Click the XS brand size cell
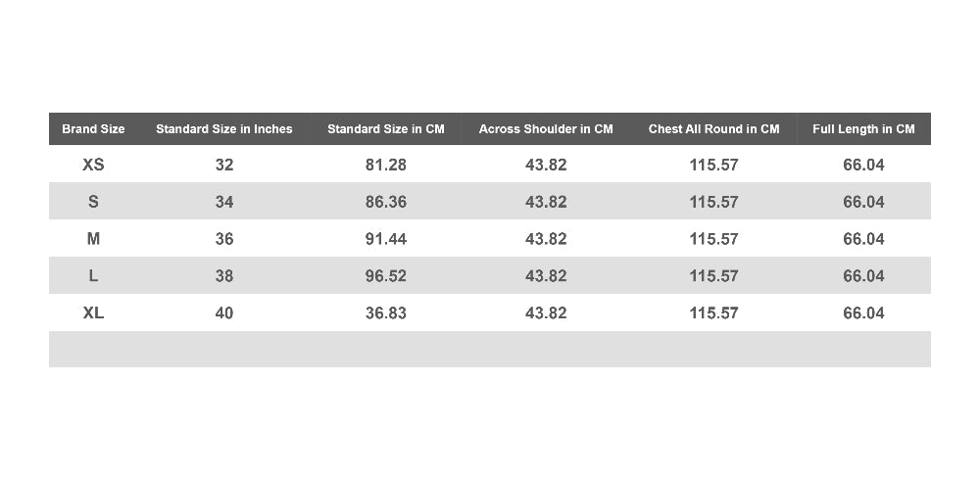The height and width of the screenshot is (480, 980). [x=93, y=165]
